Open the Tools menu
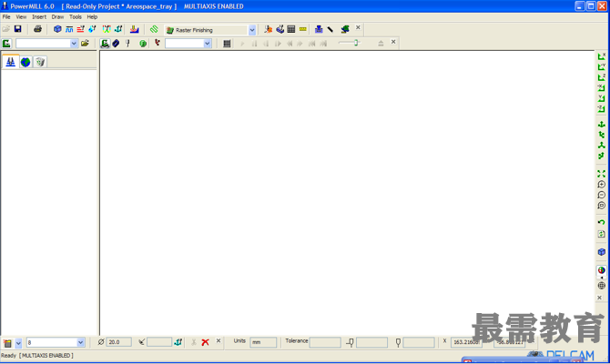Viewport: 610px width, 364px height. click(76, 16)
